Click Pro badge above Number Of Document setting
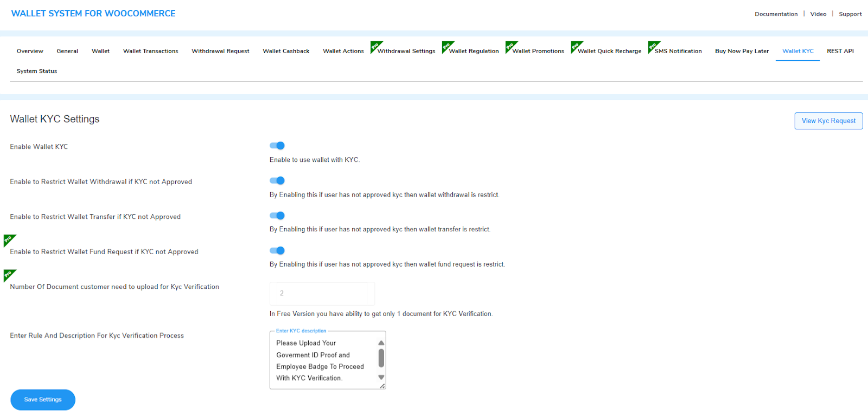 tap(9, 275)
